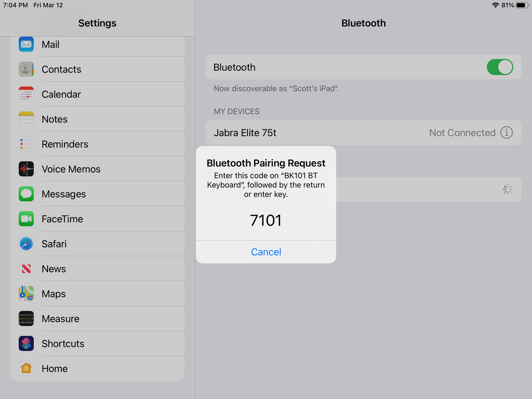Expand Messages settings
This screenshot has height=399, width=532.
coord(64,194)
